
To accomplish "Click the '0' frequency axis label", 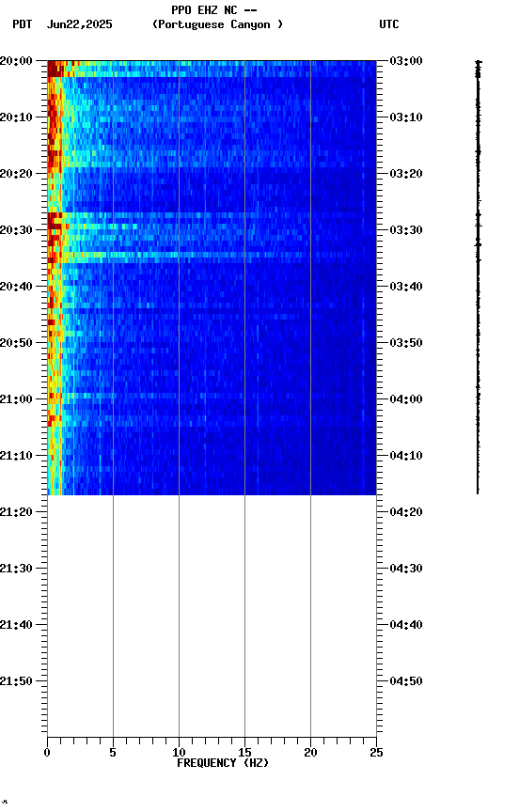I will coord(47,754).
